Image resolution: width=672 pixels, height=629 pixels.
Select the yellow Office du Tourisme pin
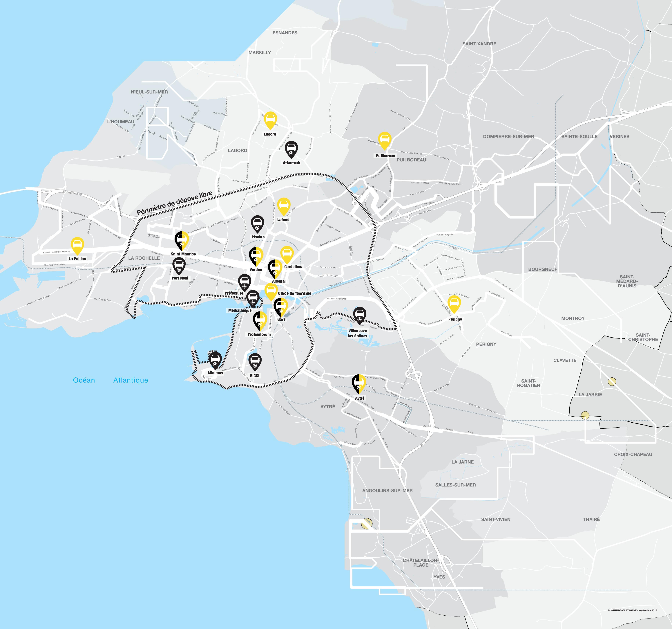[x=271, y=292]
